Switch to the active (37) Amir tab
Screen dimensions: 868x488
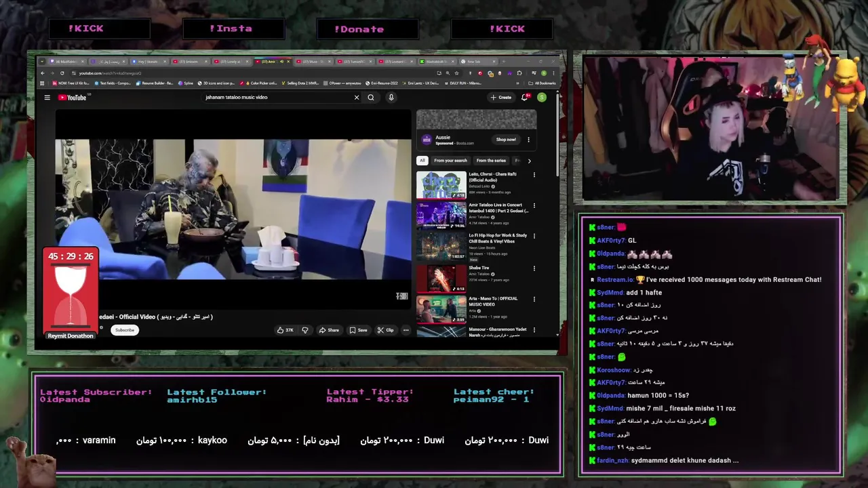[271, 62]
